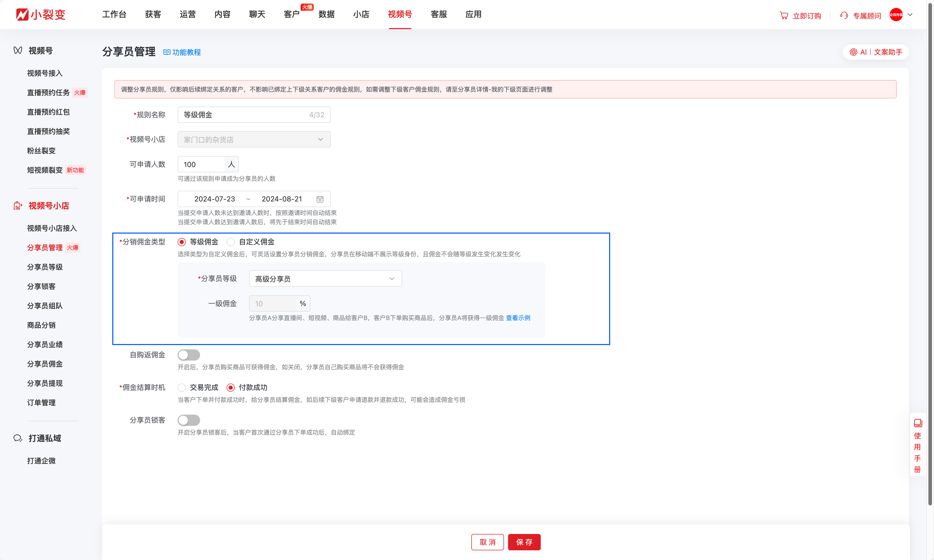This screenshot has height=560, width=934.
Task: Choose 交易完成 settlement radio button
Action: (182, 388)
